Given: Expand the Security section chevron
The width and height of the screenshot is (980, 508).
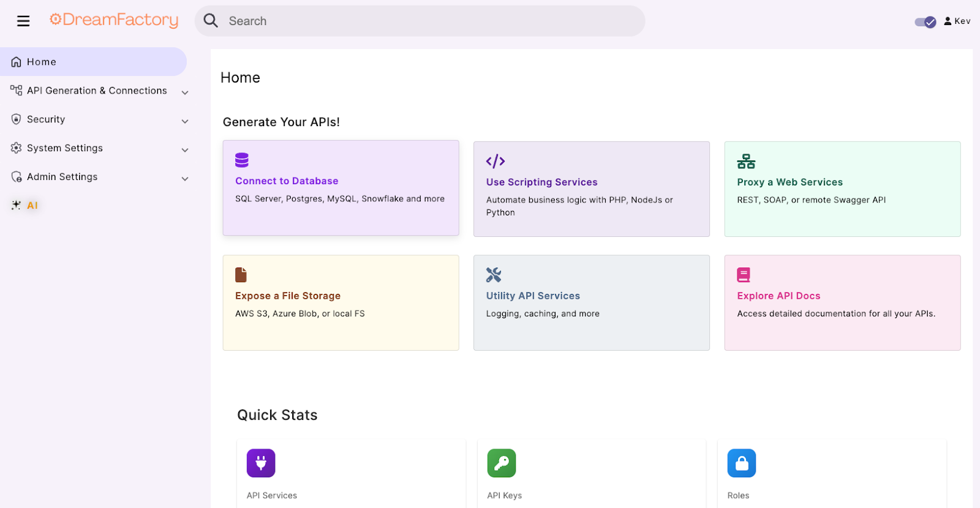Looking at the screenshot, I should [x=185, y=121].
